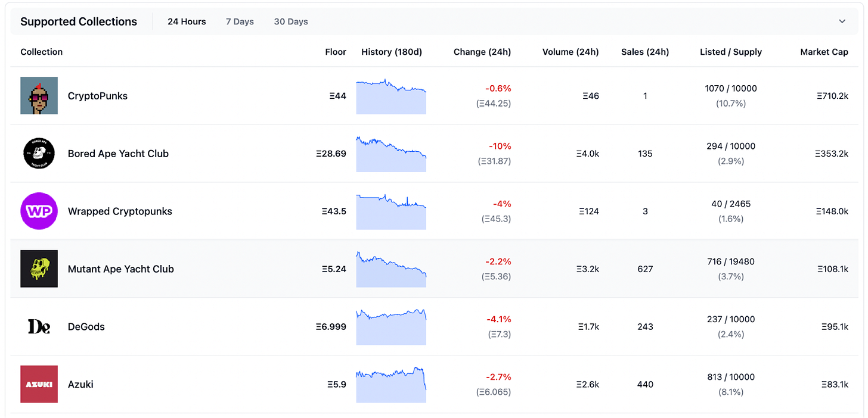Click the volume value Ξ4.0k

coord(587,154)
